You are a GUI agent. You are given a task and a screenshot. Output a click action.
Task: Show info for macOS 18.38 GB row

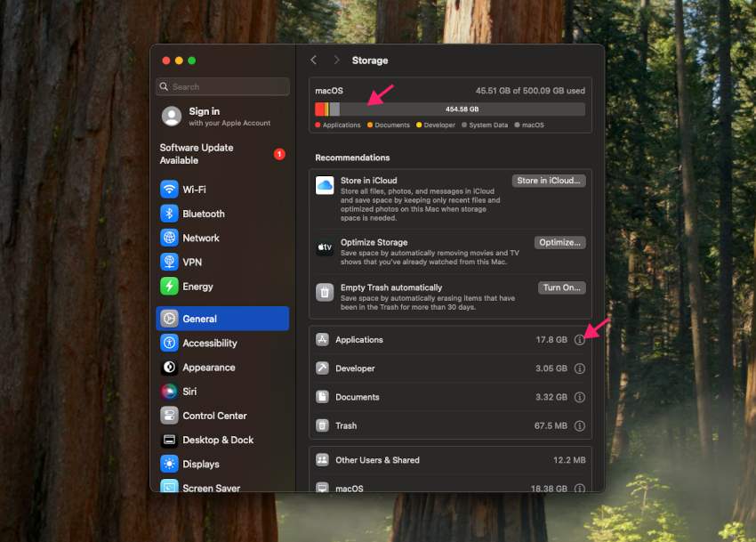tap(580, 488)
